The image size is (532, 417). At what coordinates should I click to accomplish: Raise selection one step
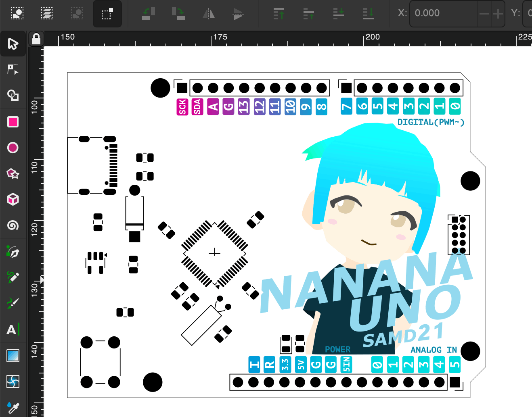point(309,13)
